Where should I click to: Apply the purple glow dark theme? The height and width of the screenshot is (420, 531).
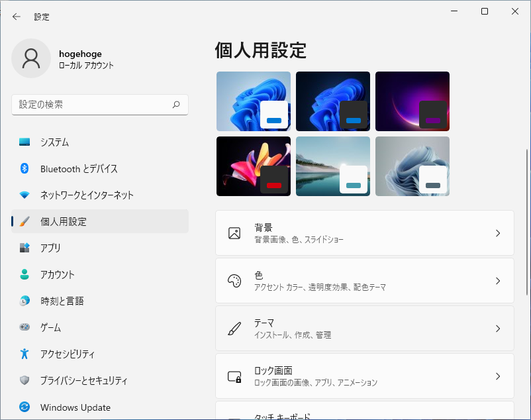pos(412,101)
